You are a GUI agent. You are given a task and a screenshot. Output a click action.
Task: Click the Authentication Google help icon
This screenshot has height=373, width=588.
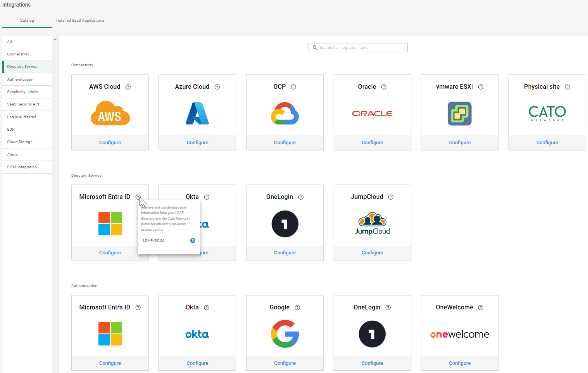coord(297,307)
